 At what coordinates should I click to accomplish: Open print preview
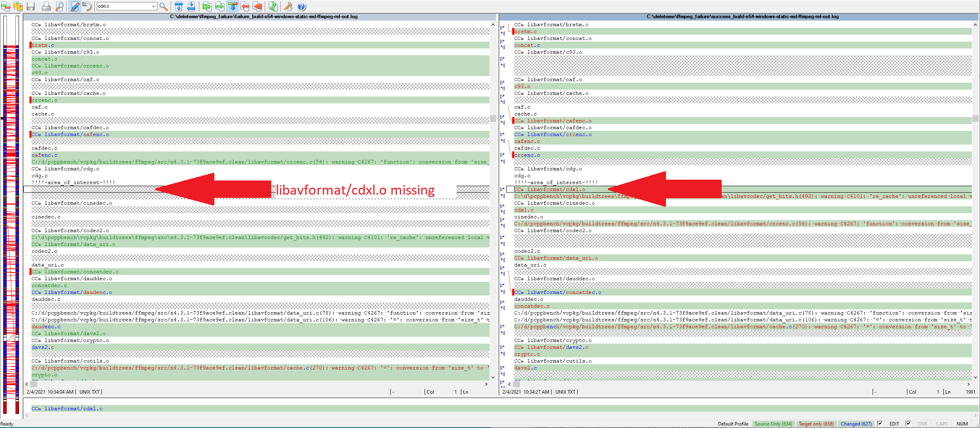click(x=60, y=6)
